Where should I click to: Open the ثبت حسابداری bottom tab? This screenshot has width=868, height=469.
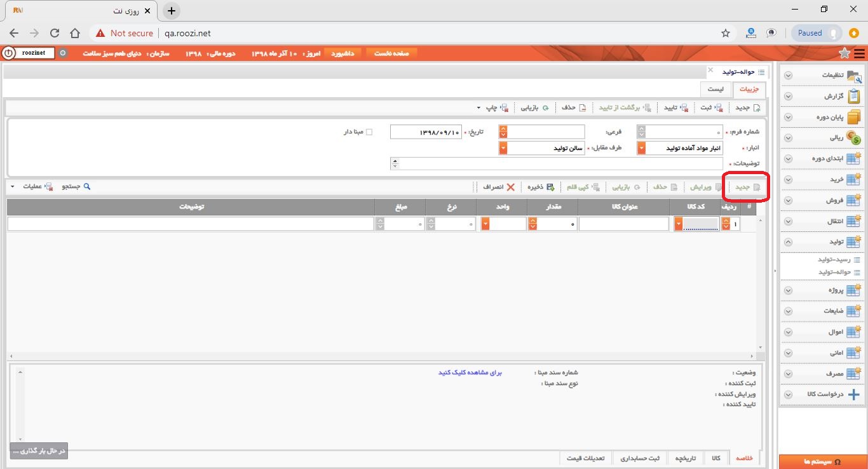[640, 458]
